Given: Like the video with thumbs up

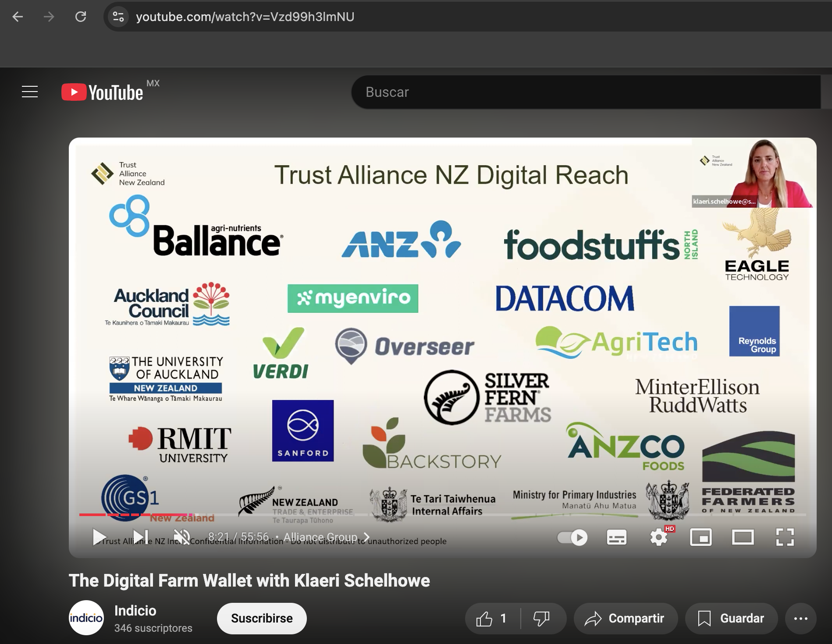Looking at the screenshot, I should coord(492,619).
